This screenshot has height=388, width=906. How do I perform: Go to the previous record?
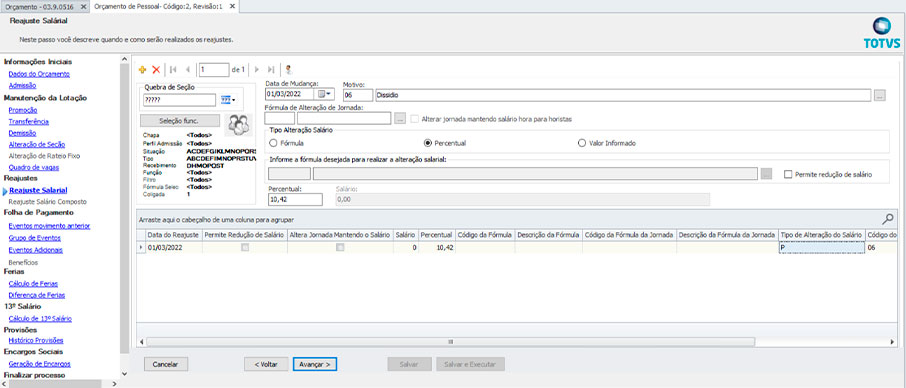click(187, 69)
